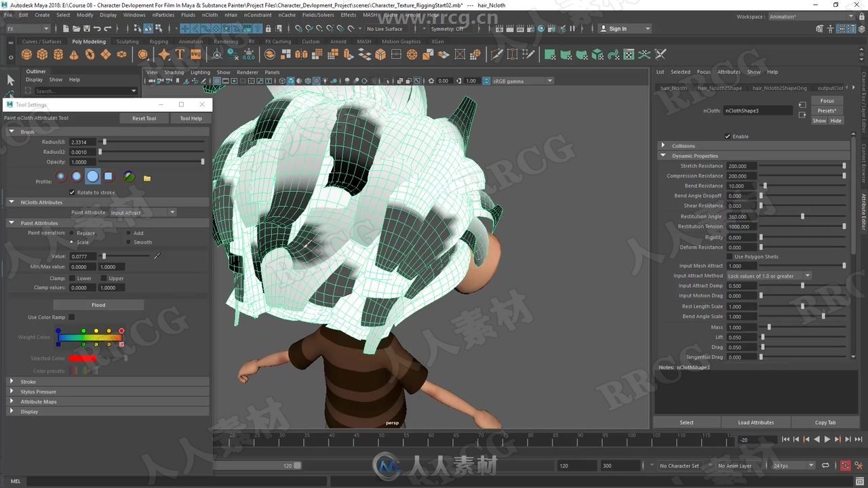Open the 24 fps frame rate dropdown
Viewport: 868px width, 488px height.
coord(793,466)
